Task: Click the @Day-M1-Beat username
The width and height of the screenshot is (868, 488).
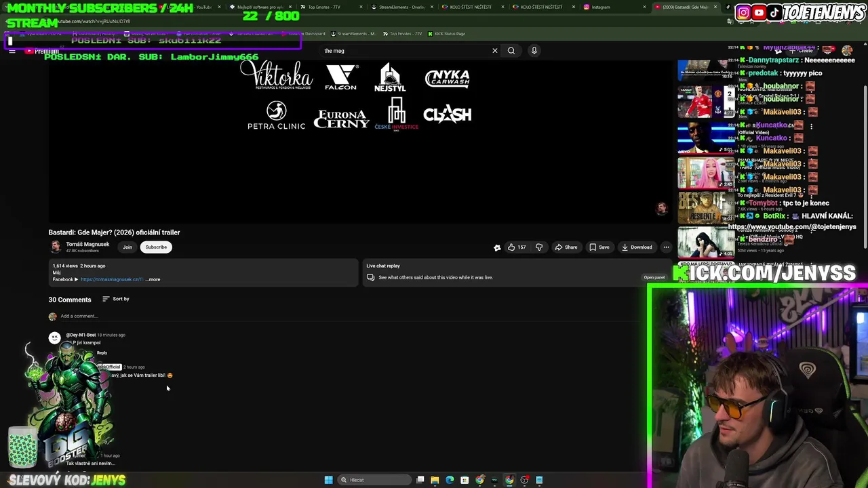Action: 81,335
